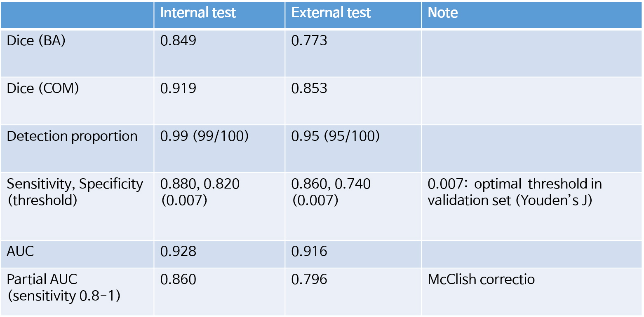Select the AUC row label
The height and width of the screenshot is (317, 644).
coord(21,252)
